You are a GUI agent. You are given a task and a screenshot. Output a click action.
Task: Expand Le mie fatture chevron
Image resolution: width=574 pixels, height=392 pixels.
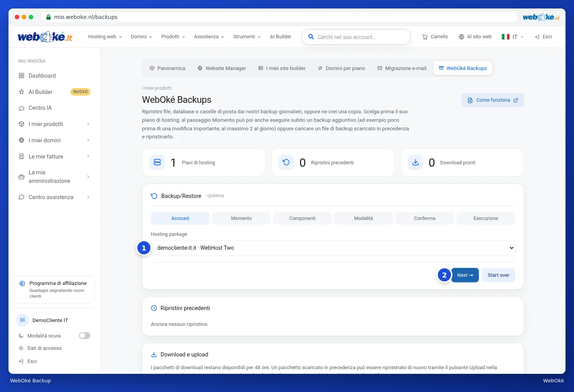pos(88,157)
